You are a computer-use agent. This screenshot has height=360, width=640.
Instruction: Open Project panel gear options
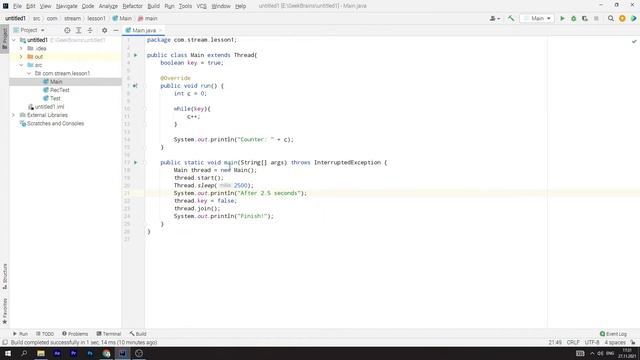[x=104, y=30]
